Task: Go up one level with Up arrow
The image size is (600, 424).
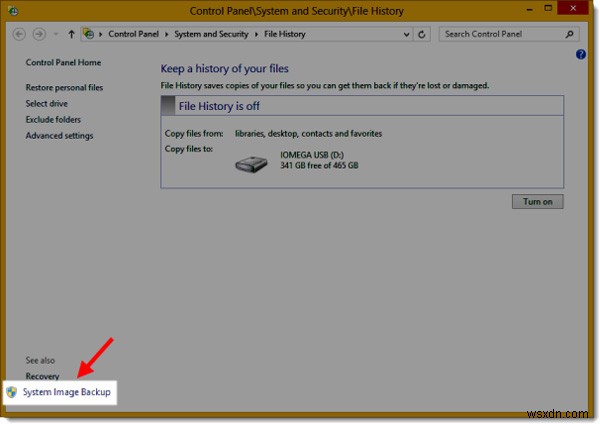Action: coord(71,34)
